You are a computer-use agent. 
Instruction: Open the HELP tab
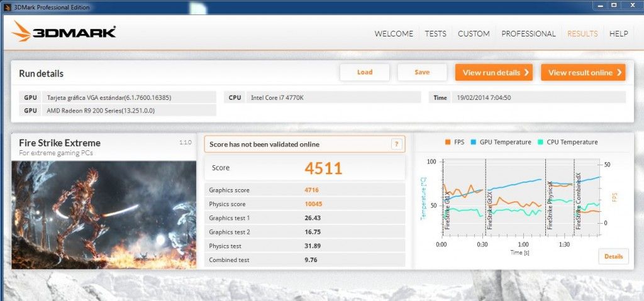(619, 34)
